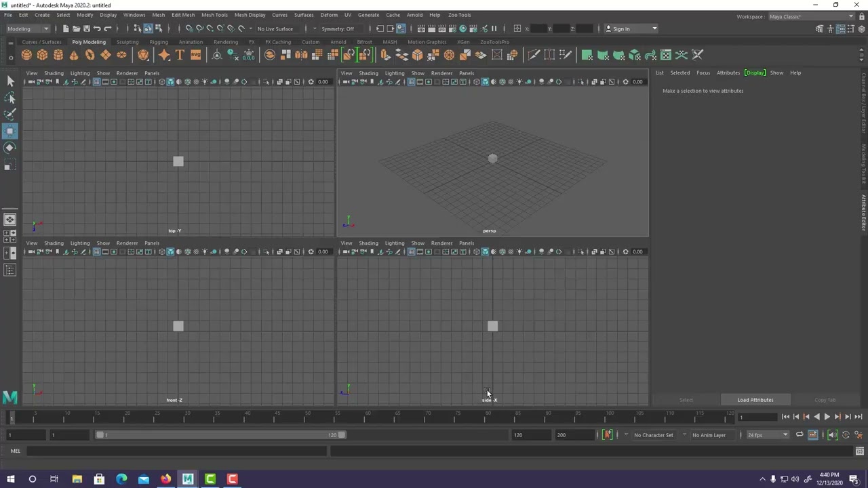Jump to end of playback range
868x488 pixels.
pyautogui.click(x=858, y=417)
